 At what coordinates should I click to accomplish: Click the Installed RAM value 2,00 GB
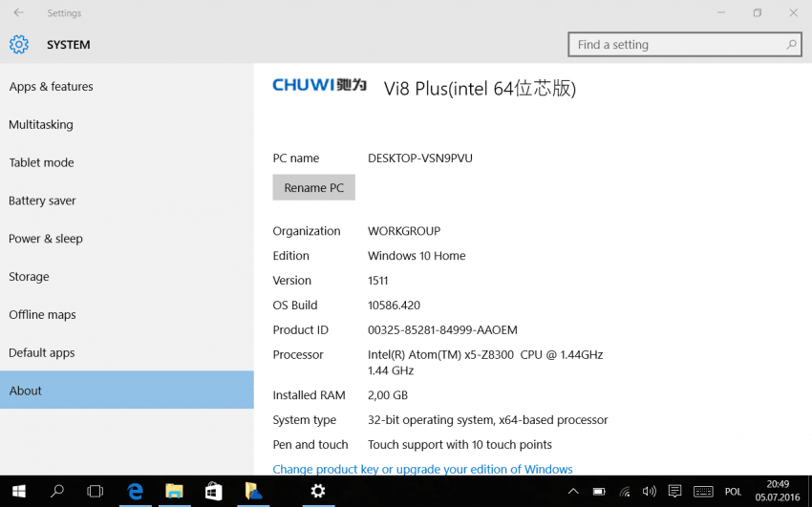pyautogui.click(x=387, y=395)
